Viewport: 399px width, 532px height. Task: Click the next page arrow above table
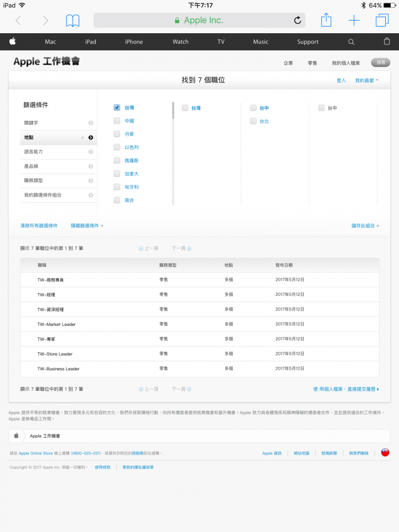(x=190, y=248)
